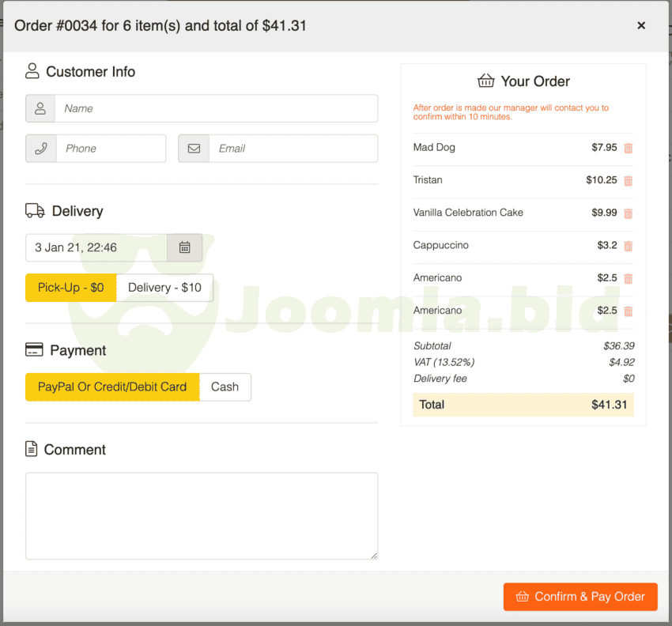Select Pick-Up - $0 option
The width and height of the screenshot is (672, 626).
pyautogui.click(x=70, y=288)
